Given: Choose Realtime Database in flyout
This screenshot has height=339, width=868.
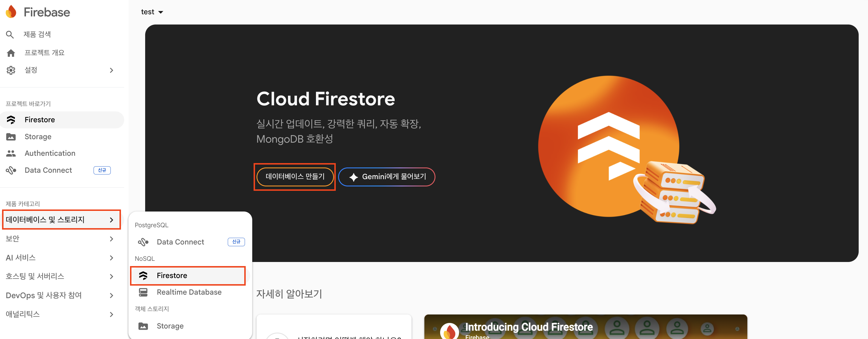Looking at the screenshot, I should tap(190, 292).
